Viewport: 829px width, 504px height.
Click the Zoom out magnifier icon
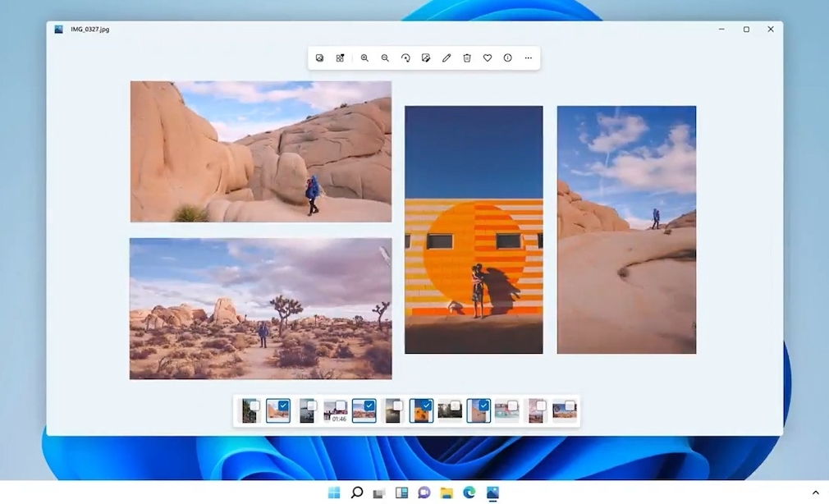pyautogui.click(x=385, y=58)
